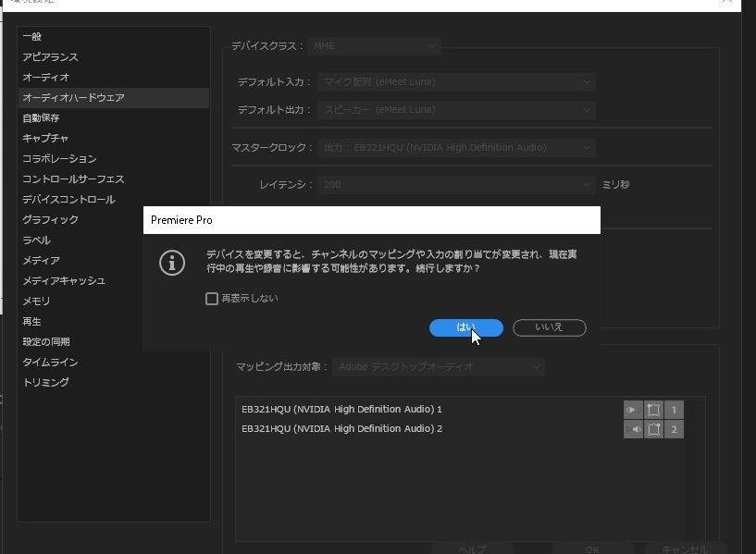Viewport: 756px width, 554px height.
Task: Open the メディアキャッシュ settings category
Action: [64, 280]
